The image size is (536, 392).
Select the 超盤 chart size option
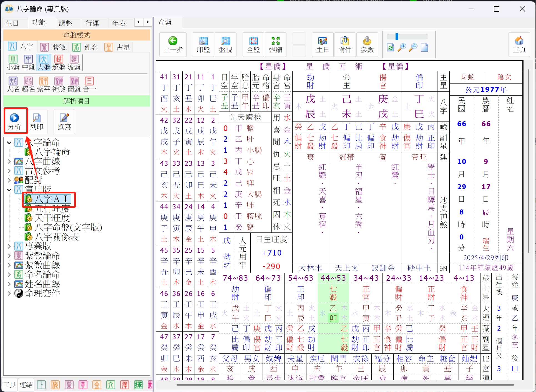point(59,62)
